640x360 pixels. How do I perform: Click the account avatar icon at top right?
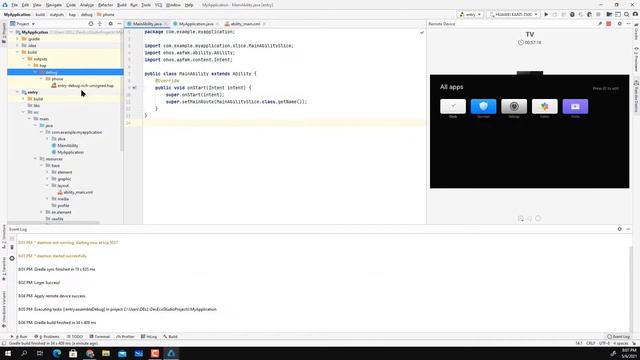(636, 14)
